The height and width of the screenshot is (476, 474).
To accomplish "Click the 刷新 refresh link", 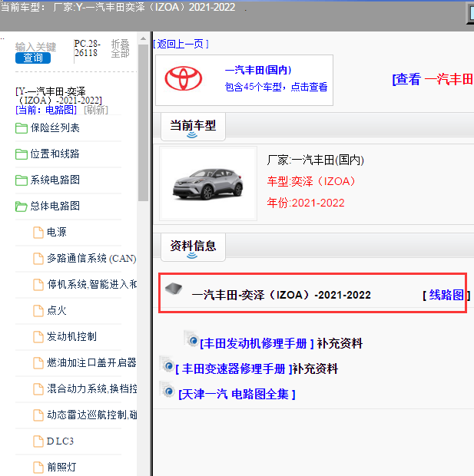I will coord(96,110).
